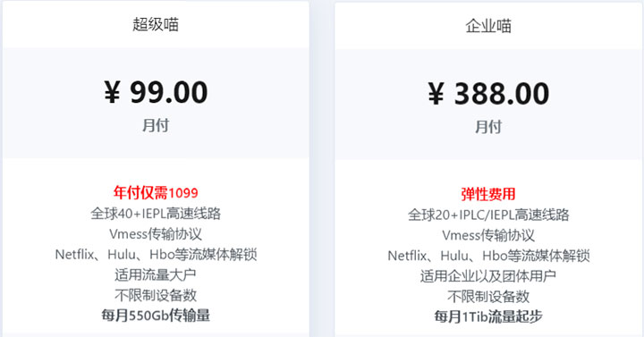Click the Netflix、Hulu、Hbo line in 企业喵 card

click(x=488, y=256)
